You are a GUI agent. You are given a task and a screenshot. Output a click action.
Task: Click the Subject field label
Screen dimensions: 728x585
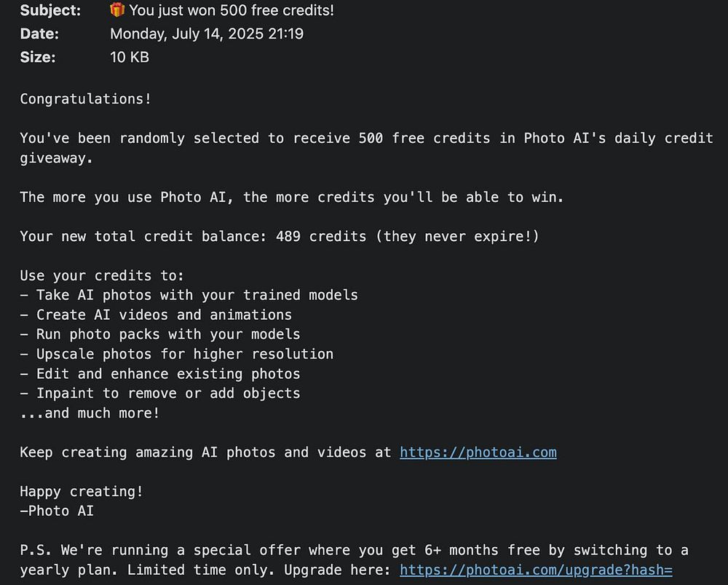click(50, 10)
